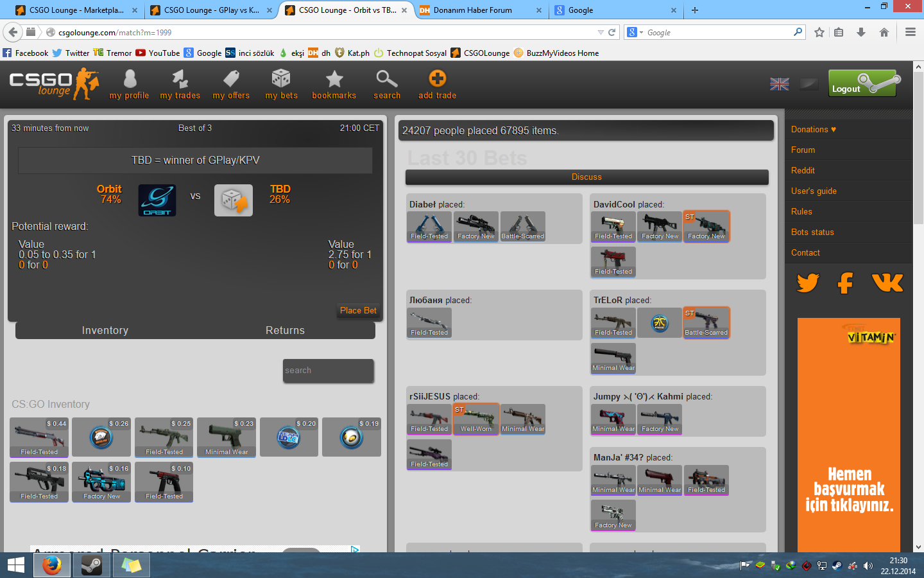Click the Place Bet button
The width and height of the screenshot is (924, 578).
coord(358,310)
